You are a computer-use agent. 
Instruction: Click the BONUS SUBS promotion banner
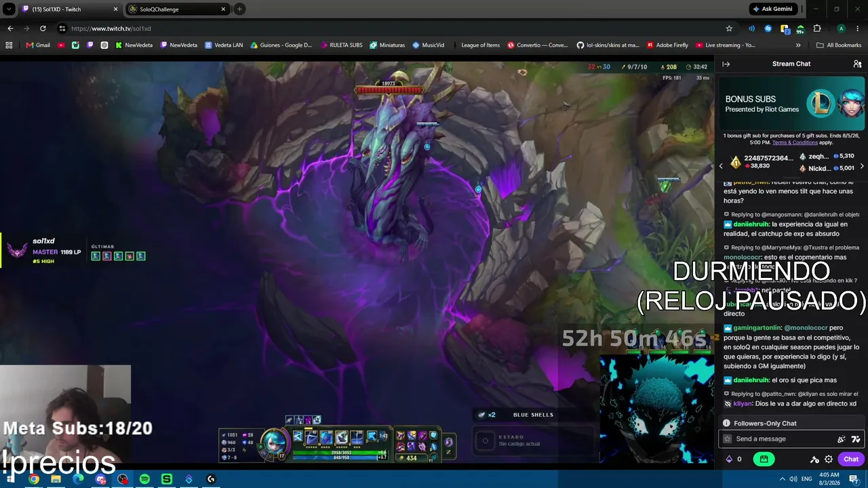[791, 104]
